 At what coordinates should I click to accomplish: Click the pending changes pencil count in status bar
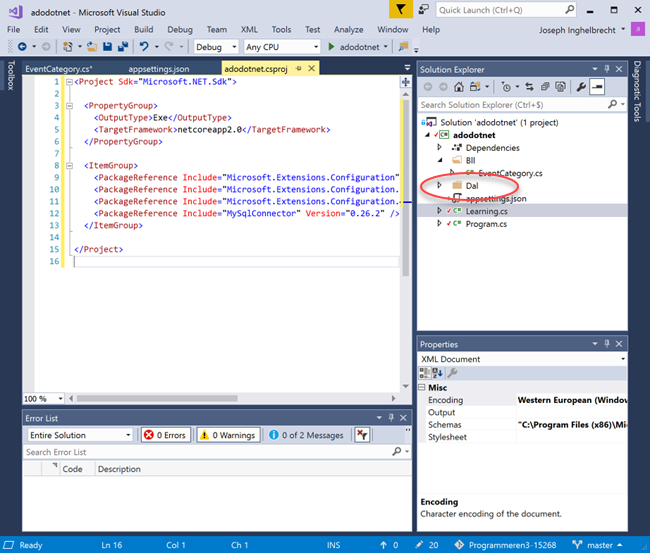pos(427,545)
